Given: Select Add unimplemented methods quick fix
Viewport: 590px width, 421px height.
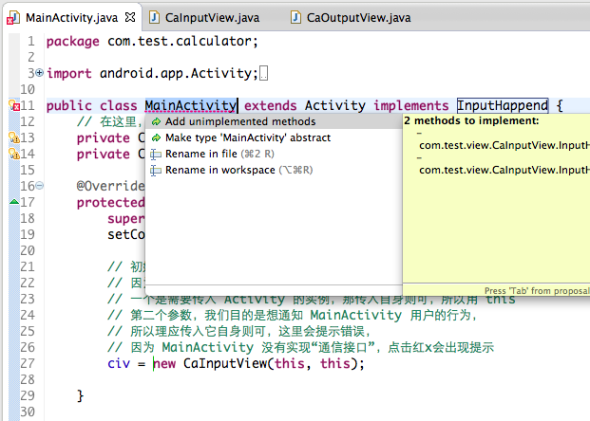Looking at the screenshot, I should click(274, 122).
